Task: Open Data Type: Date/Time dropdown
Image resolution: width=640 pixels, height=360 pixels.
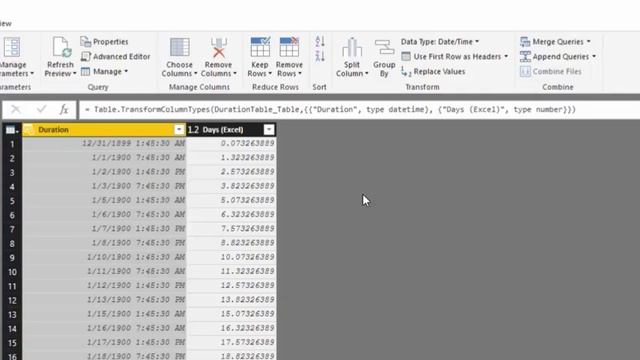Action: (x=440, y=42)
